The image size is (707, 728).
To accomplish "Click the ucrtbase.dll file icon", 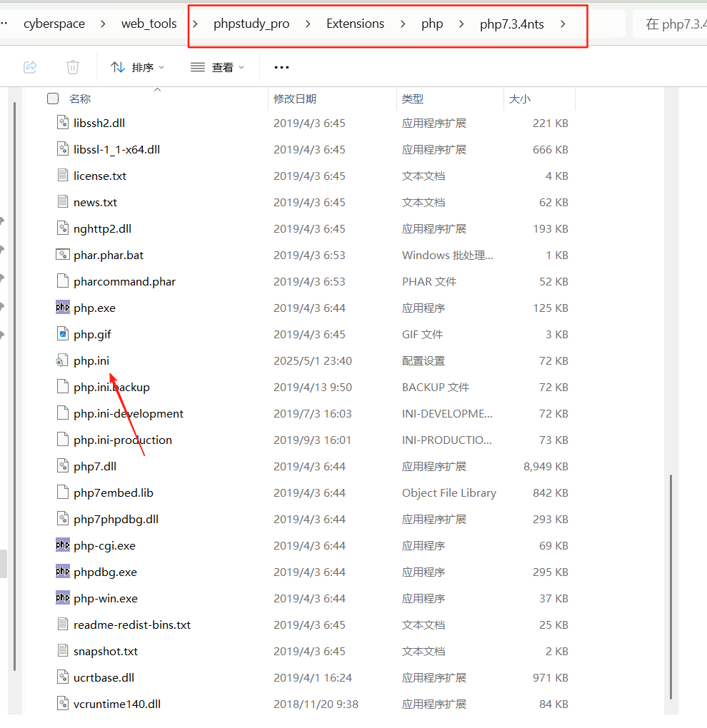I will (63, 677).
